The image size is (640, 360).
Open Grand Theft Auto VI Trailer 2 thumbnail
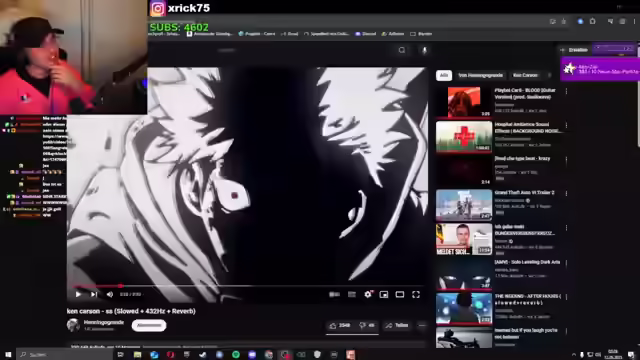pyautogui.click(x=464, y=204)
